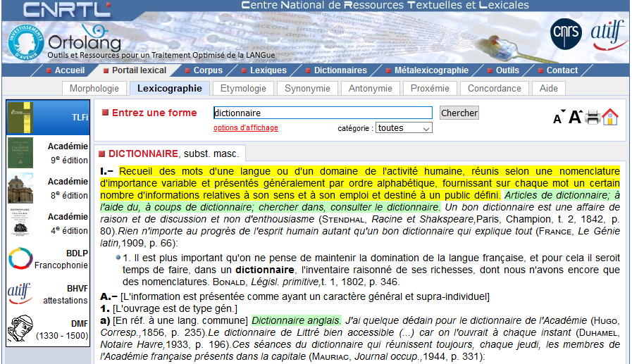Open the Métalexicographie menu
Viewport: 632px width, 364px height.
(427, 70)
